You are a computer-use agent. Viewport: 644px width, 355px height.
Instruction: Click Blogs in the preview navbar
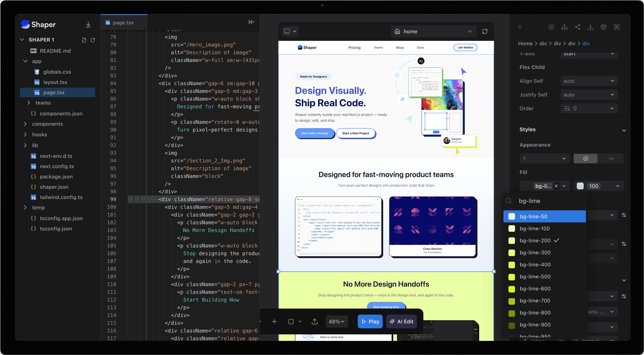point(400,47)
